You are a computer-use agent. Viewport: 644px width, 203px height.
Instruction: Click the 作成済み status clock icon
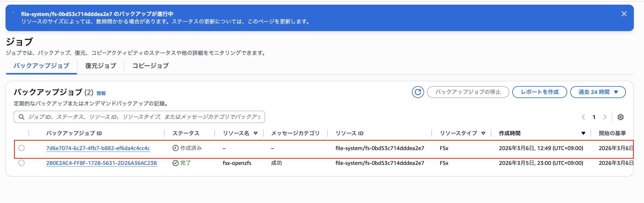[x=175, y=148]
